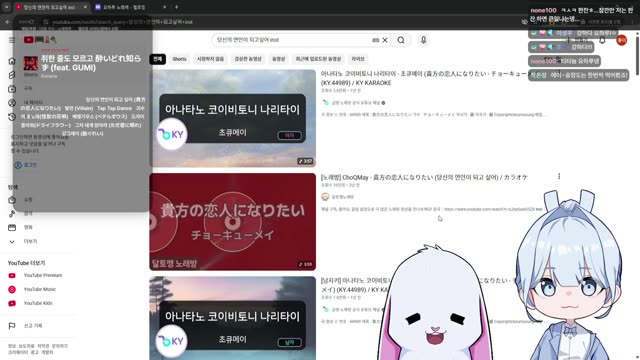Click the browser address bar URL
The image size is (640, 360).
pyautogui.click(x=122, y=22)
